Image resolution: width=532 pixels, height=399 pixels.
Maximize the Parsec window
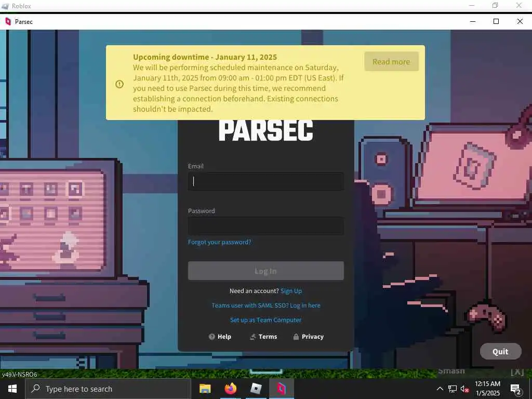[496, 21]
